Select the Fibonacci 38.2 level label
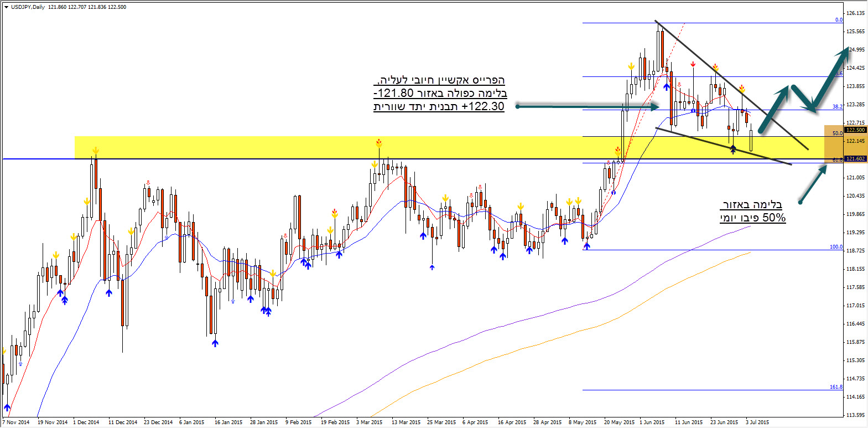 pos(838,106)
